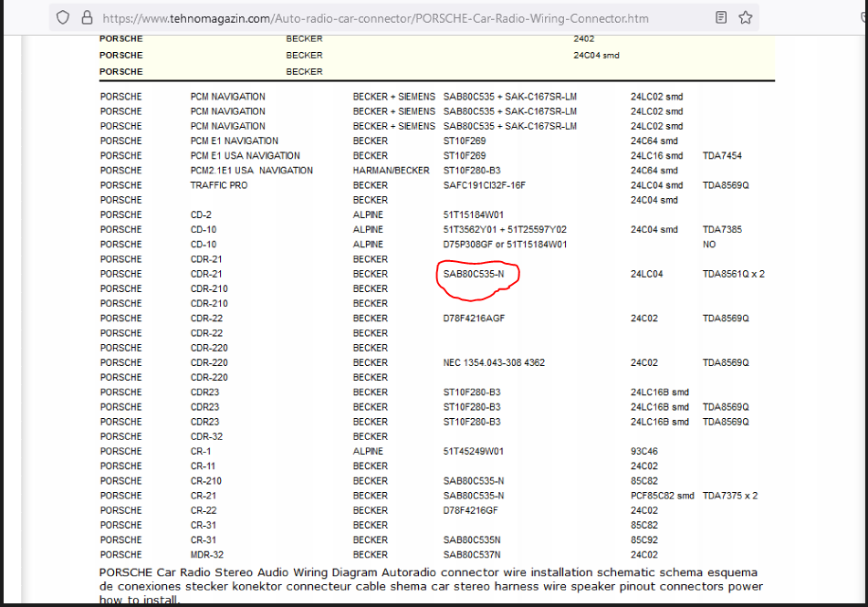Select the 'CD-2' model cell
The image size is (868, 607).
(201, 215)
